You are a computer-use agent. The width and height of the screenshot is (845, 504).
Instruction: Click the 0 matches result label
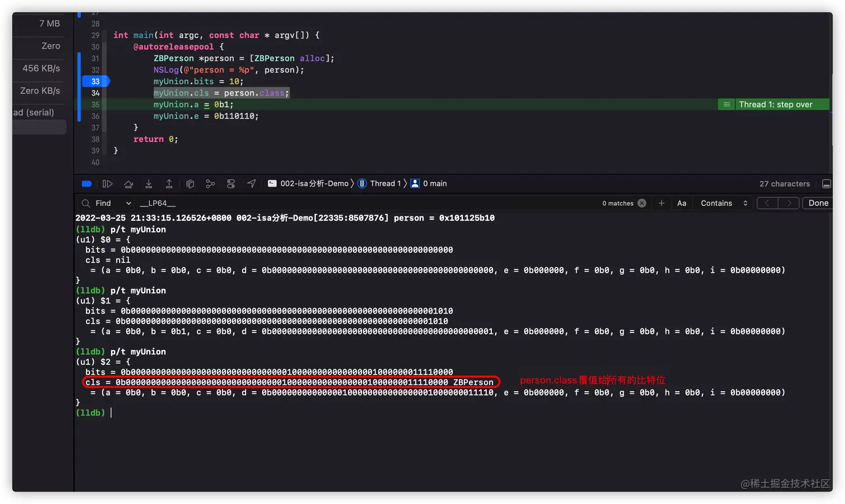pos(618,203)
